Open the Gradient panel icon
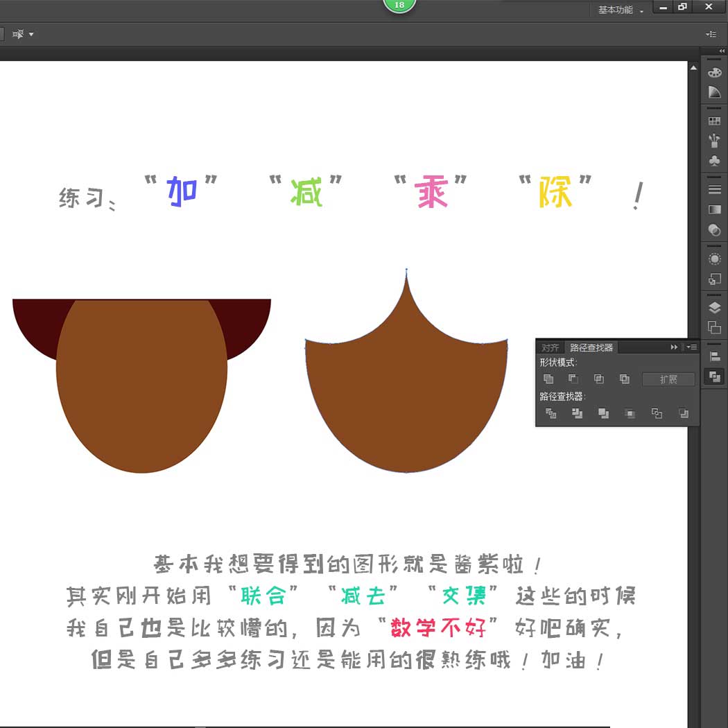Image resolution: width=728 pixels, height=728 pixels. point(715,209)
